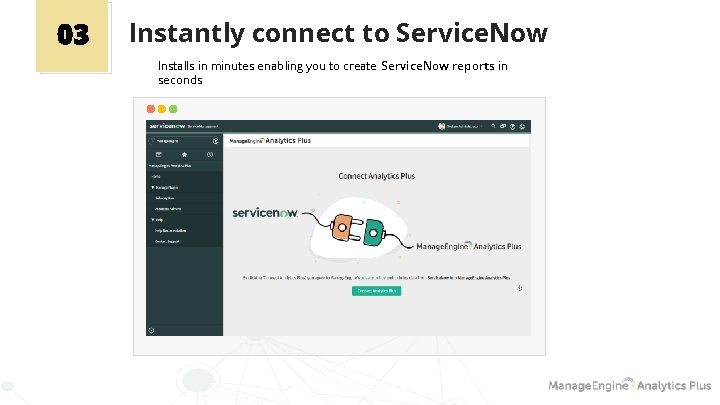The height and width of the screenshot is (405, 720).
Task: Click ManageEngine Analytics Plus logo beside plug
Action: [468, 246]
